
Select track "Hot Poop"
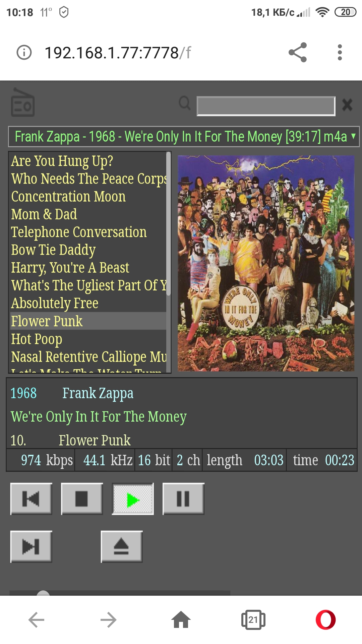(x=88, y=339)
